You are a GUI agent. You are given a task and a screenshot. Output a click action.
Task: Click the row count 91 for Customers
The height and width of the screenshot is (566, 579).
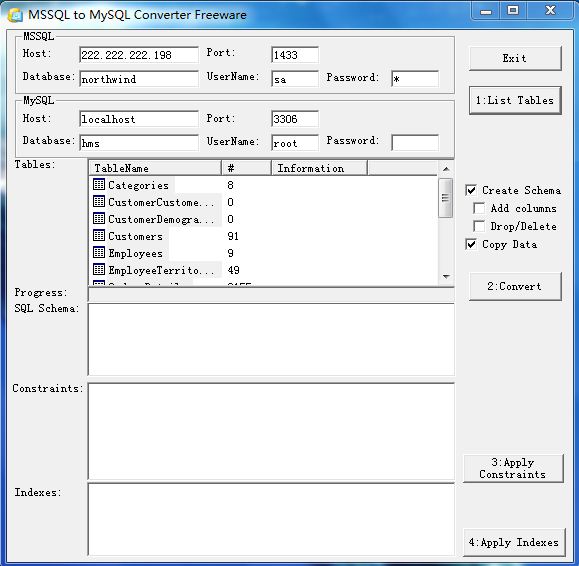click(233, 236)
